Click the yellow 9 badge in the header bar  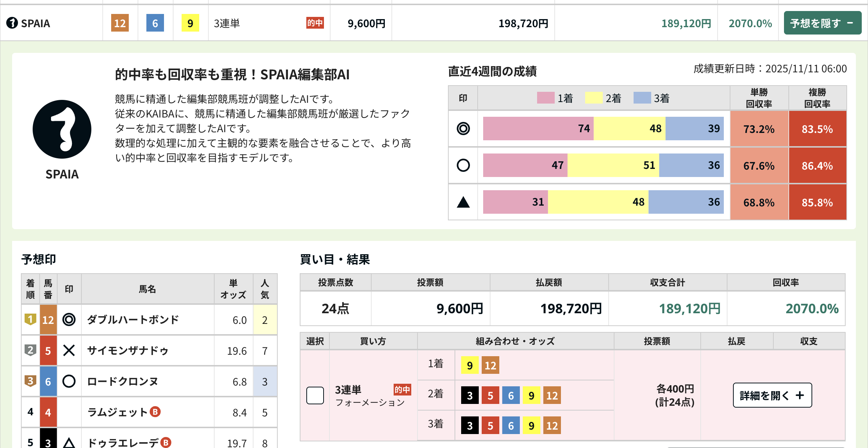point(190,23)
